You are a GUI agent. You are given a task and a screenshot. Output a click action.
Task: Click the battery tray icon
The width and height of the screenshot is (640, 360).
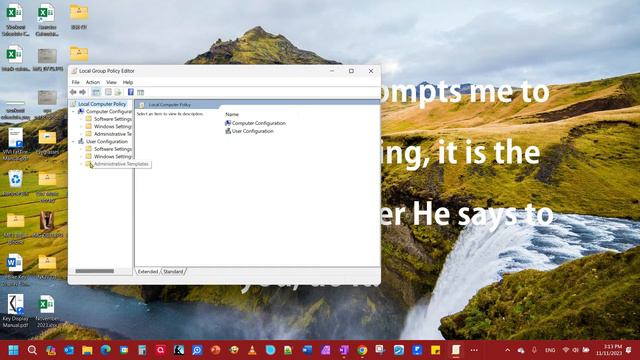(586, 350)
